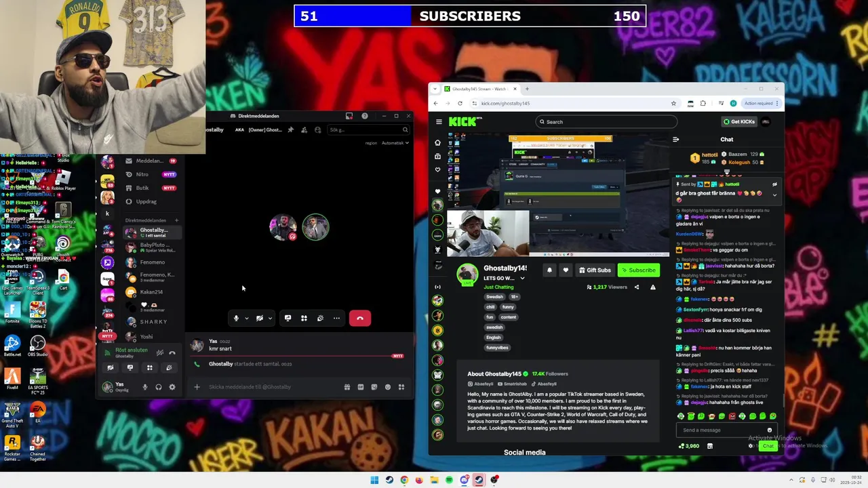Viewport: 868px width, 488px height.
Task: Open the Kakan214 direct message
Action: point(151,292)
